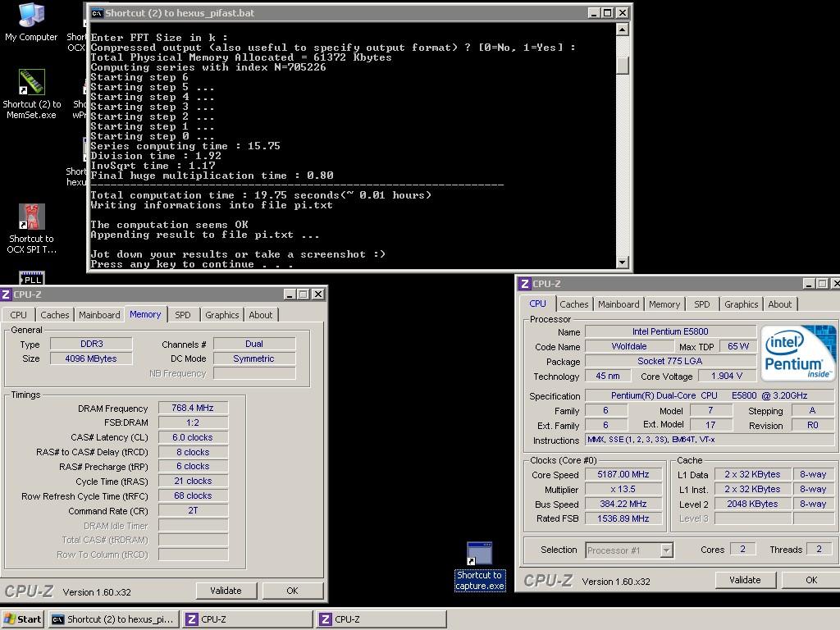The image size is (840, 630).
Task: Click Channels # Dual field
Action: click(x=254, y=344)
